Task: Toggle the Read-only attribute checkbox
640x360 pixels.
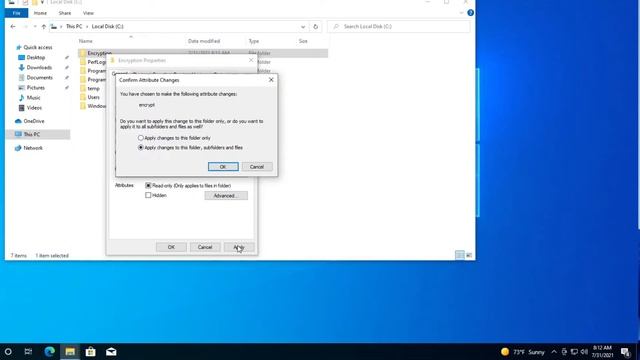Action: pos(148,185)
